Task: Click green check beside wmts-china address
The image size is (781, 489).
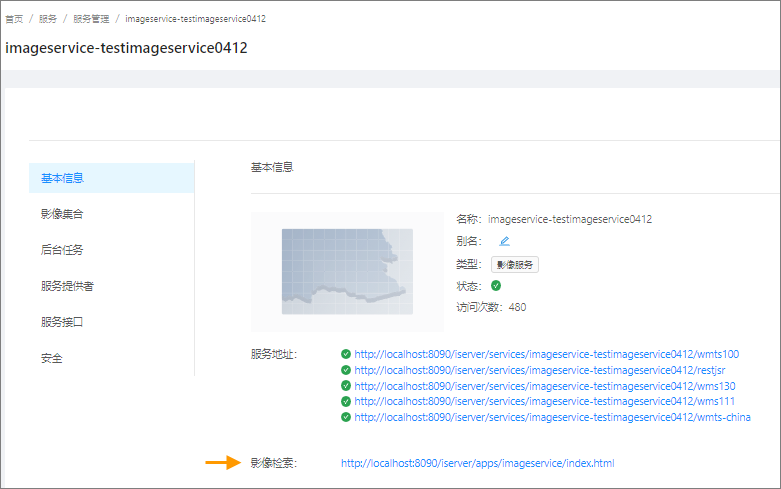Action: (x=346, y=417)
